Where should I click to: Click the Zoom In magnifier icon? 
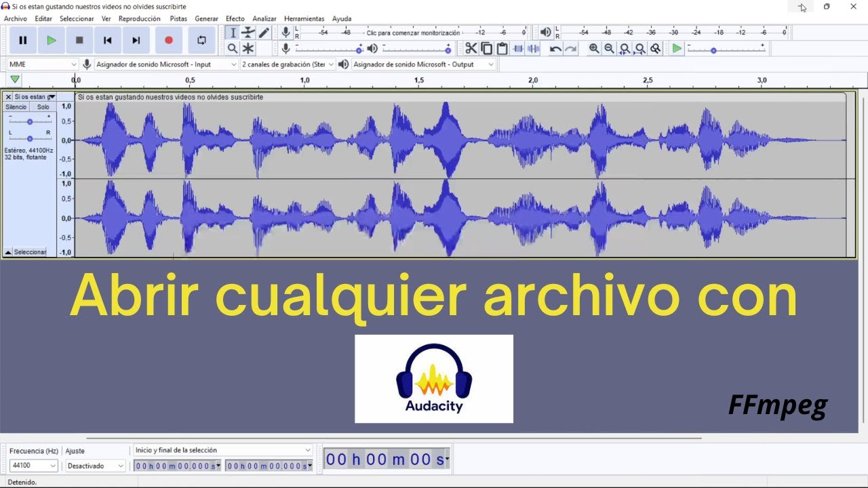click(x=594, y=48)
